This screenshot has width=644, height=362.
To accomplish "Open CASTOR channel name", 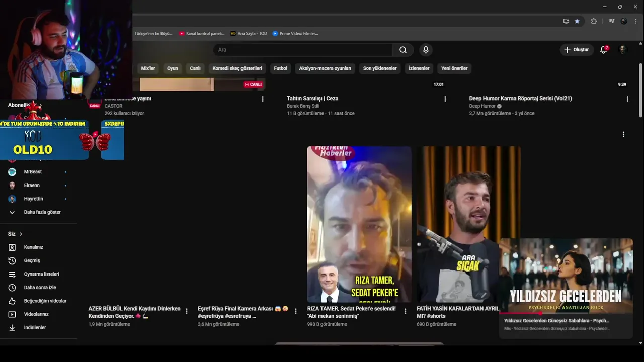I will tap(113, 106).
